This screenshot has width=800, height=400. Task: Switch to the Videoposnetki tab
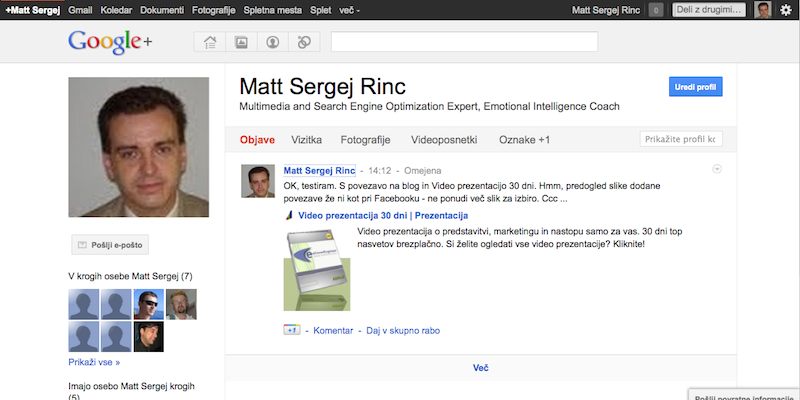pos(444,140)
